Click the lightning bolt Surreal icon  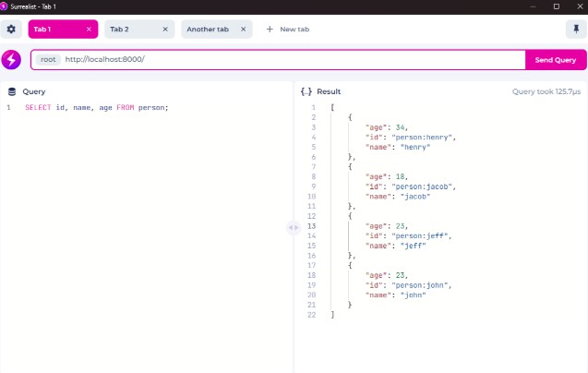point(12,60)
